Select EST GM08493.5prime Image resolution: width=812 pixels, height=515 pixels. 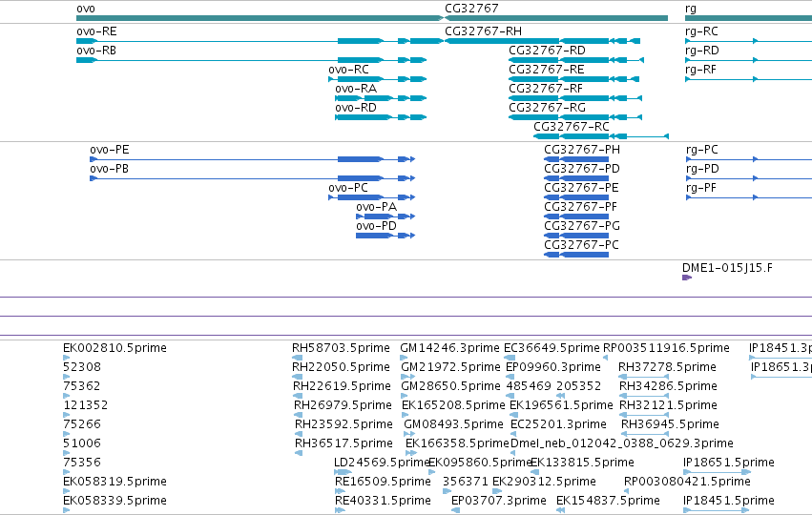[x=453, y=424]
